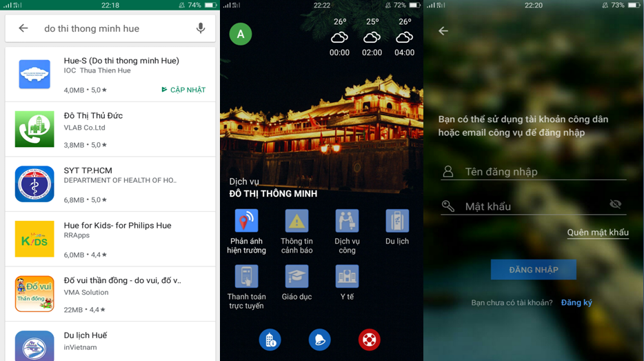
Task: Open the blue building info icon
Action: (x=270, y=340)
